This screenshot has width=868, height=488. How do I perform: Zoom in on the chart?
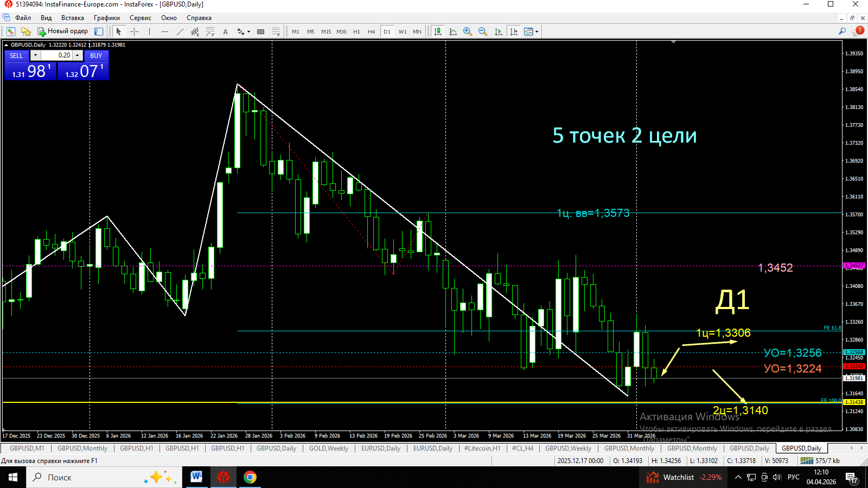tap(468, 31)
